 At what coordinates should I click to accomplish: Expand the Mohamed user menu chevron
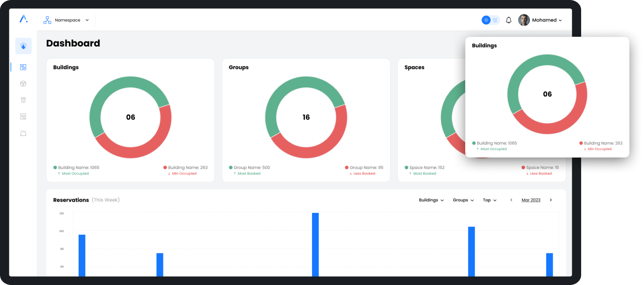click(x=560, y=20)
